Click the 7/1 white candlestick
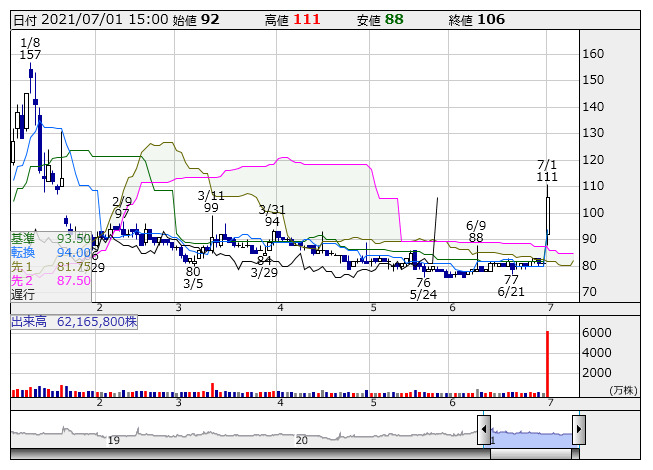Image resolution: width=653 pixels, height=470 pixels. pyautogui.click(x=548, y=216)
